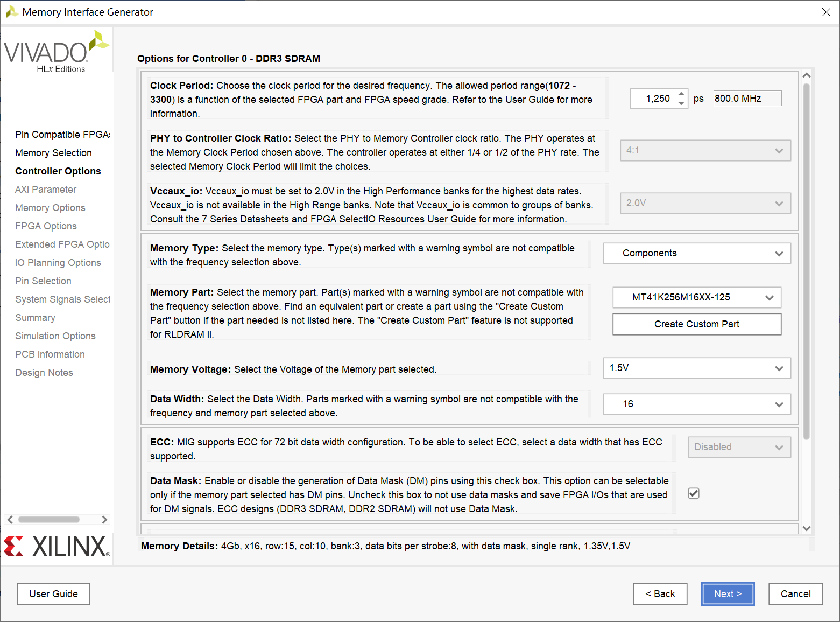Image resolution: width=840 pixels, height=622 pixels.
Task: Go to Pin Compatible FPGAs step
Action: pos(62,135)
